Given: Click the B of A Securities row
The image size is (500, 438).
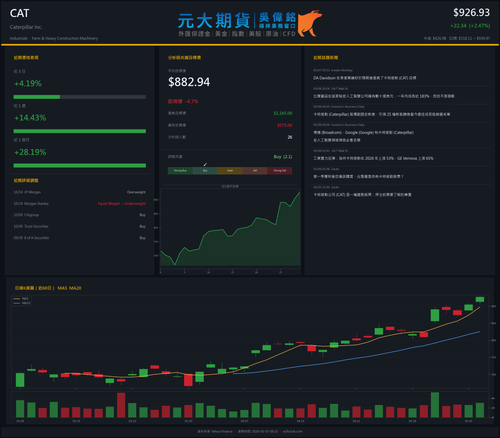Looking at the screenshot, I should [x=80, y=238].
